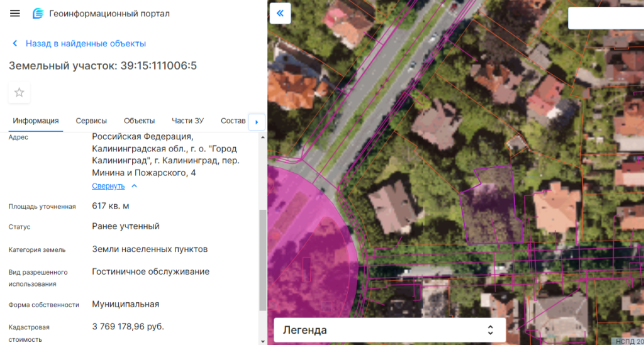This screenshot has width=644, height=345.
Task: Open the hamburger main menu
Action: (x=15, y=14)
